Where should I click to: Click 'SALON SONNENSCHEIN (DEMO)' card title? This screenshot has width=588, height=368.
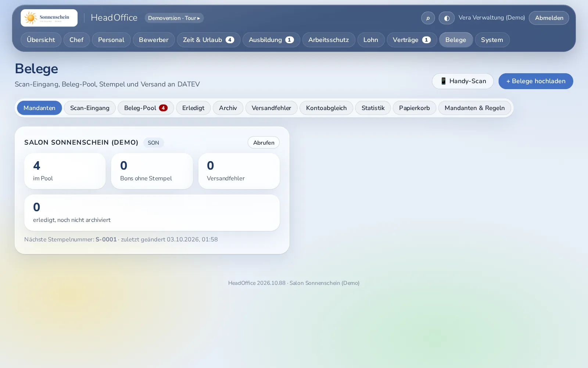(x=81, y=142)
